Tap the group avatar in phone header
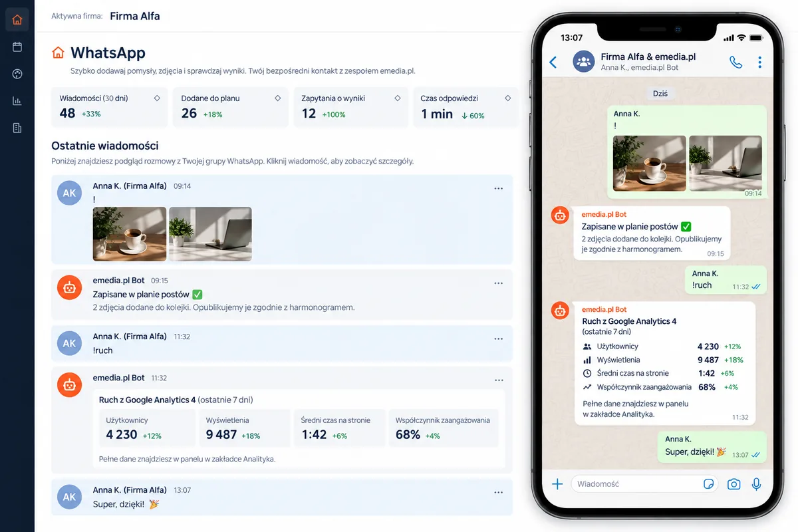This screenshot has height=532, width=798. click(x=583, y=62)
